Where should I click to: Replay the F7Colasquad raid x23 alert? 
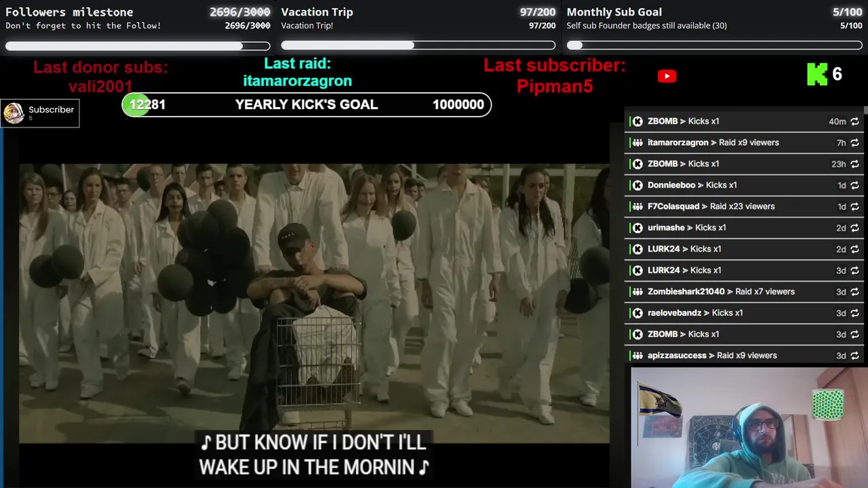click(854, 207)
